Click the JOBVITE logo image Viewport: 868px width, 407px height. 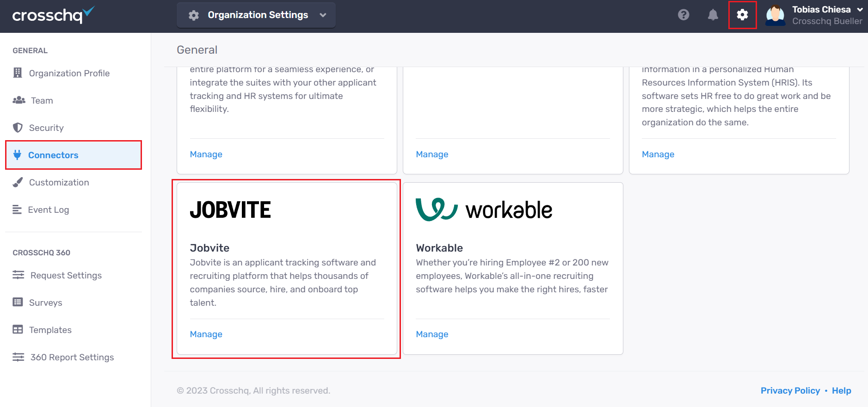point(230,210)
